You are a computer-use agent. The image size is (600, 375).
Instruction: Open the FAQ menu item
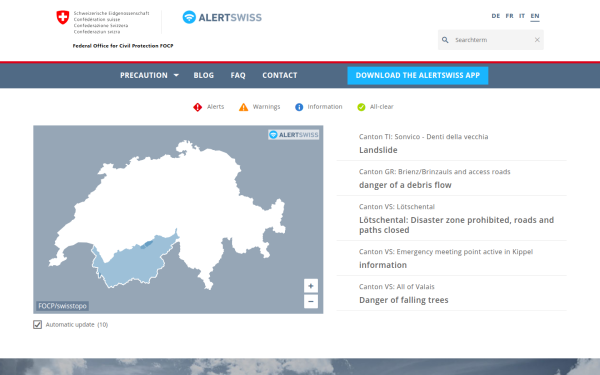coord(238,75)
